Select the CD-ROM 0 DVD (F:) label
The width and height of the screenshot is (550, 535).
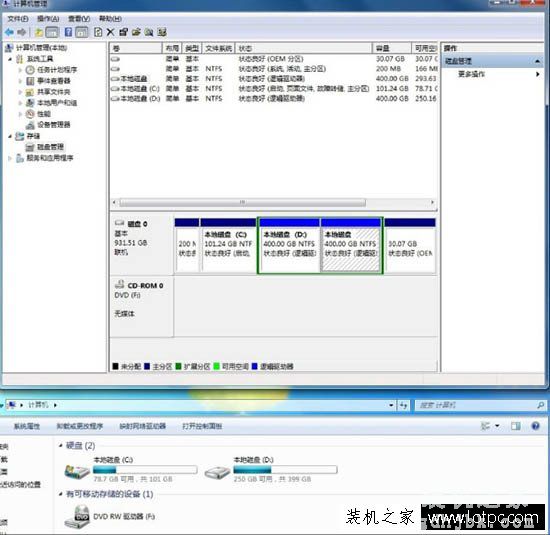point(141,307)
